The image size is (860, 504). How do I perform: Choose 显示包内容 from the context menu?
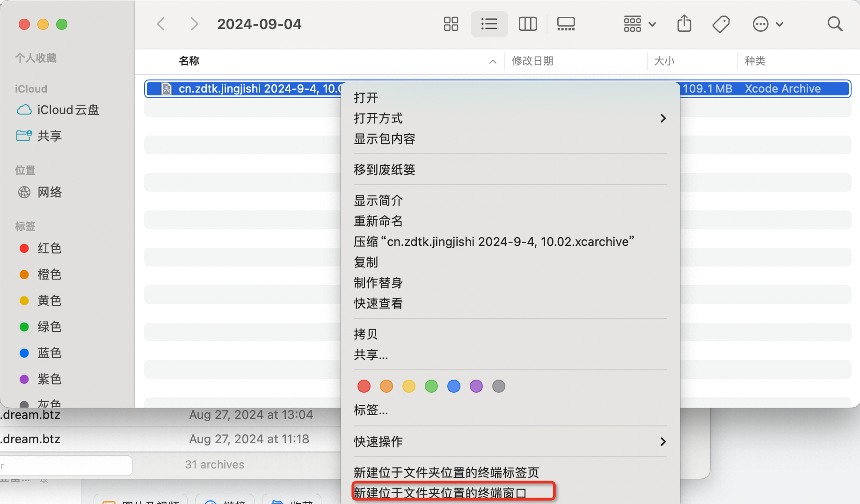click(x=385, y=139)
